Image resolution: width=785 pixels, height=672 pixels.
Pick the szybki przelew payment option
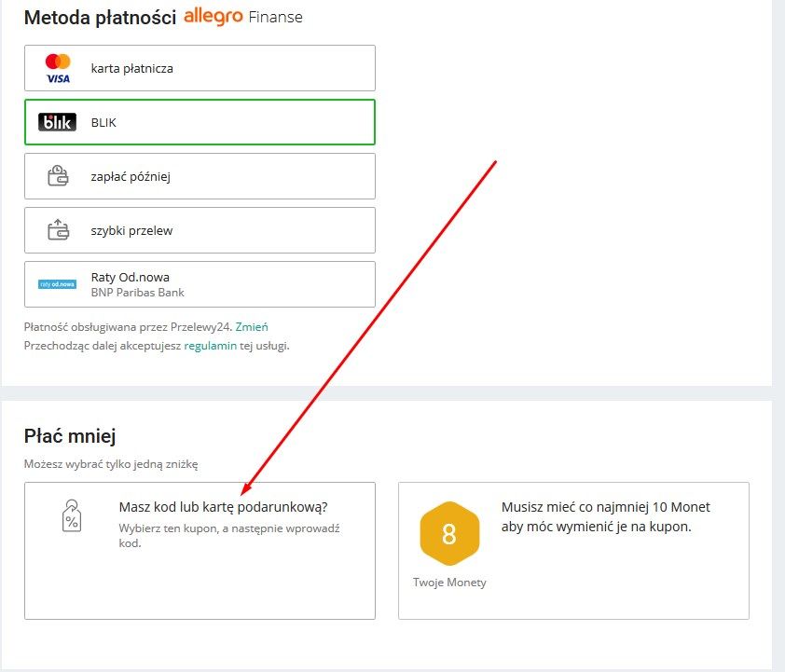200,230
